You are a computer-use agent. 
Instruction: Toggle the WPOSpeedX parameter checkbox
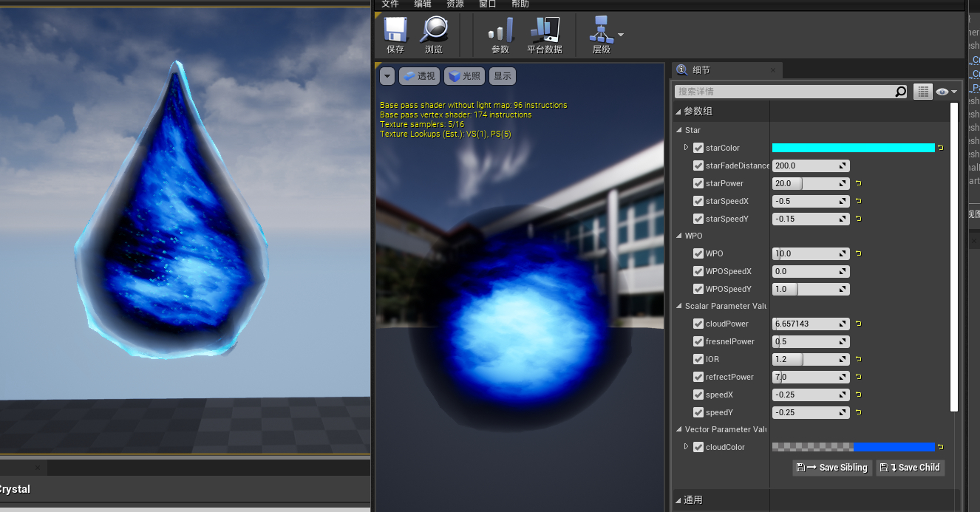(698, 271)
